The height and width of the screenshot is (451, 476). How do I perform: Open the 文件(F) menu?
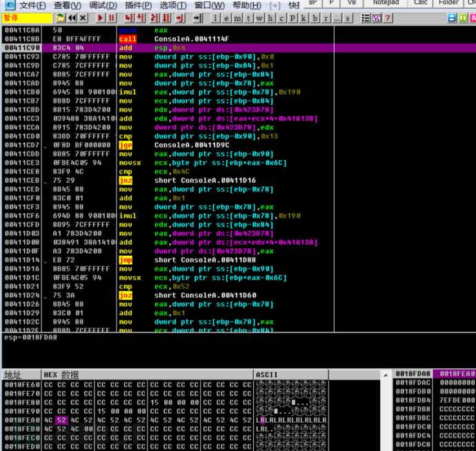click(32, 5)
